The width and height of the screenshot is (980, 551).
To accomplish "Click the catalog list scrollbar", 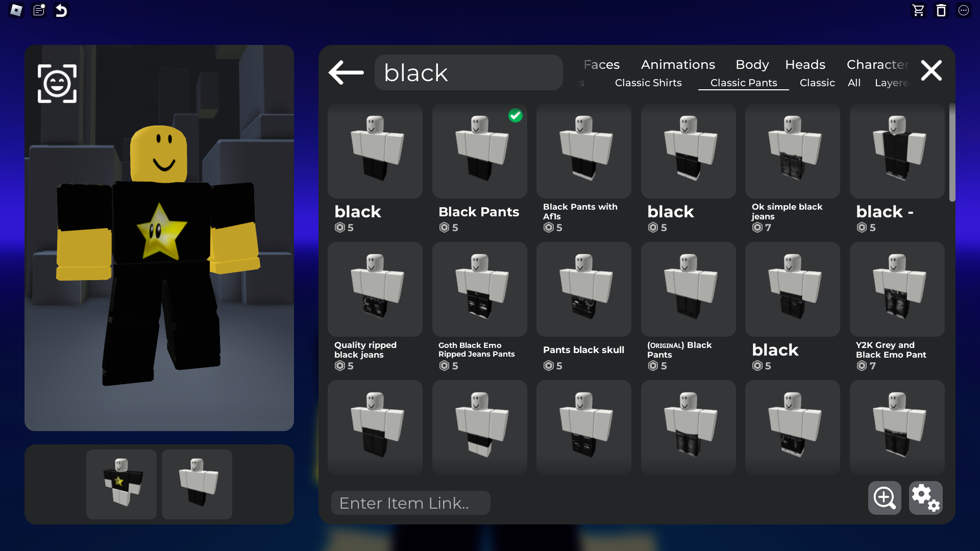I will [952, 153].
